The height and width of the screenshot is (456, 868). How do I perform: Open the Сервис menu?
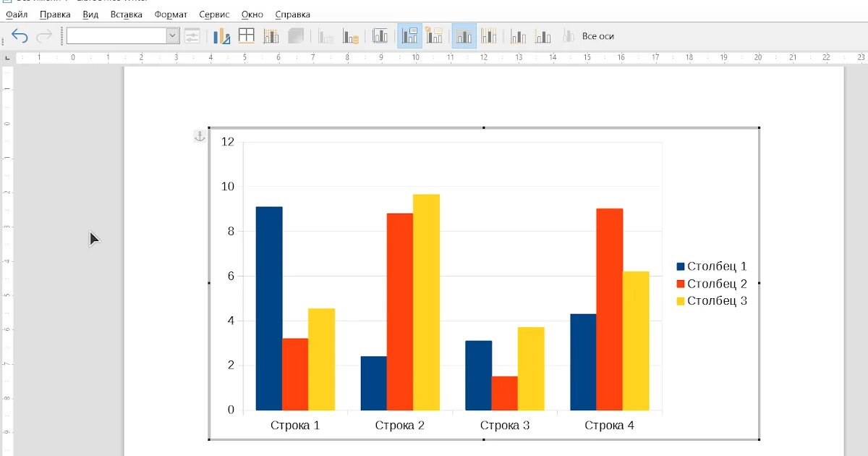point(213,14)
